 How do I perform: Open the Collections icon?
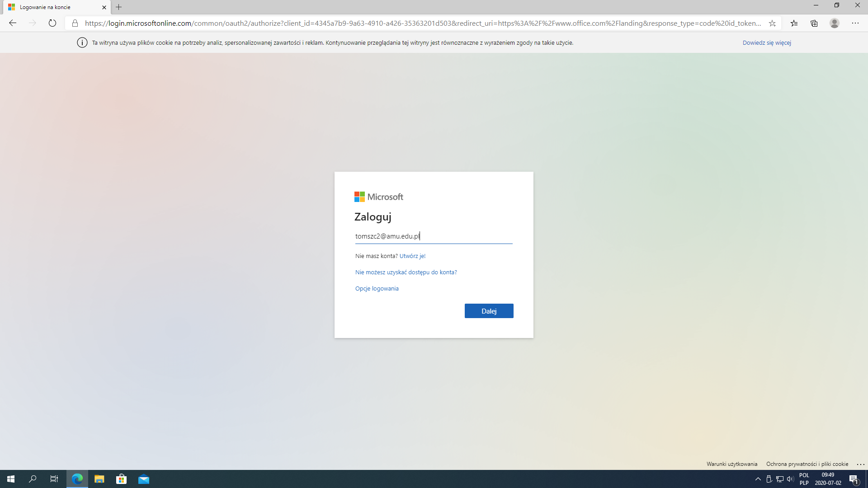(x=814, y=23)
